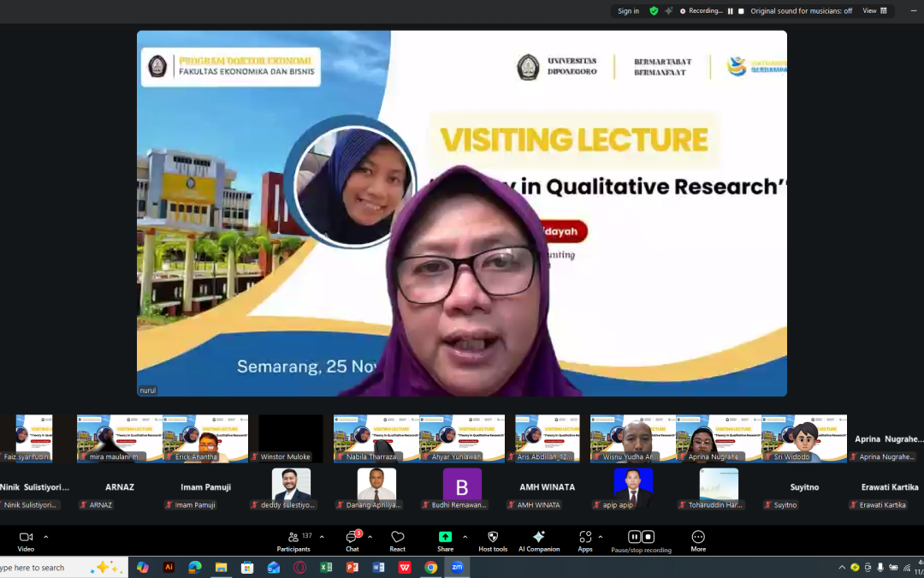Expand the Participants options chevron
Screen dimensions: 924x578
(x=322, y=537)
